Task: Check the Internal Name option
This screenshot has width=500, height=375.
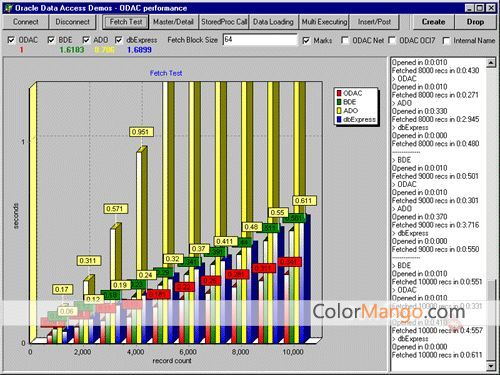Action: click(x=446, y=41)
